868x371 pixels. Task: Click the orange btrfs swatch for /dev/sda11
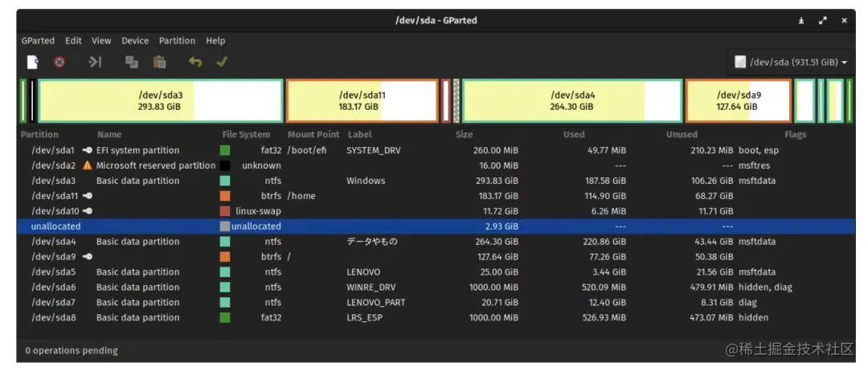[x=225, y=196]
